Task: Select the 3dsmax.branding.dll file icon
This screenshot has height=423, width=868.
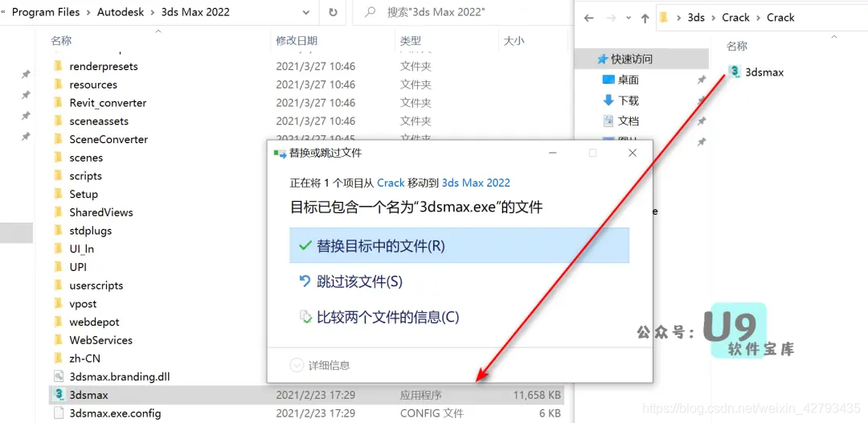Action: pos(58,376)
